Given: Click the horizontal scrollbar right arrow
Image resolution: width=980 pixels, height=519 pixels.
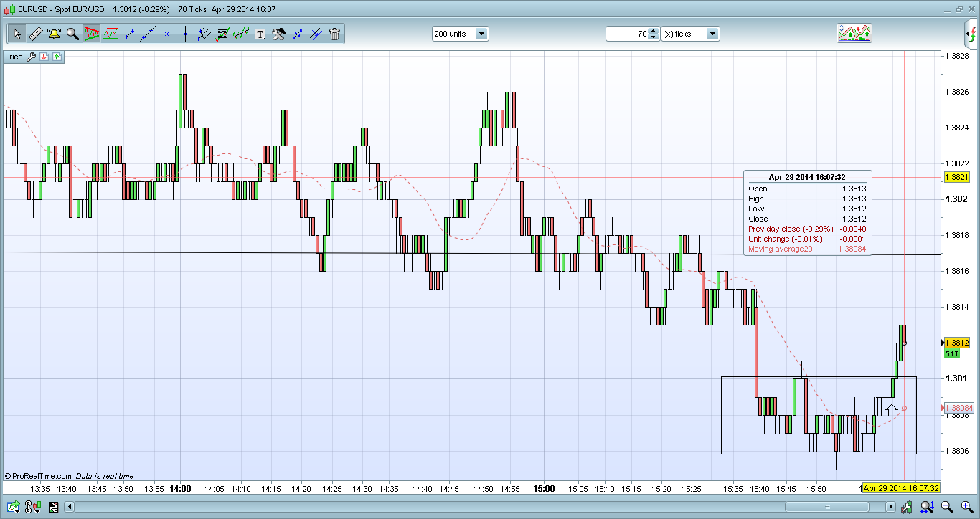Looking at the screenshot, I should tap(892, 508).
